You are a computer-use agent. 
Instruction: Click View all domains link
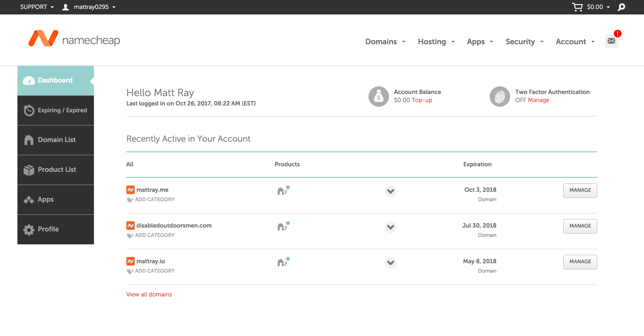click(x=149, y=295)
